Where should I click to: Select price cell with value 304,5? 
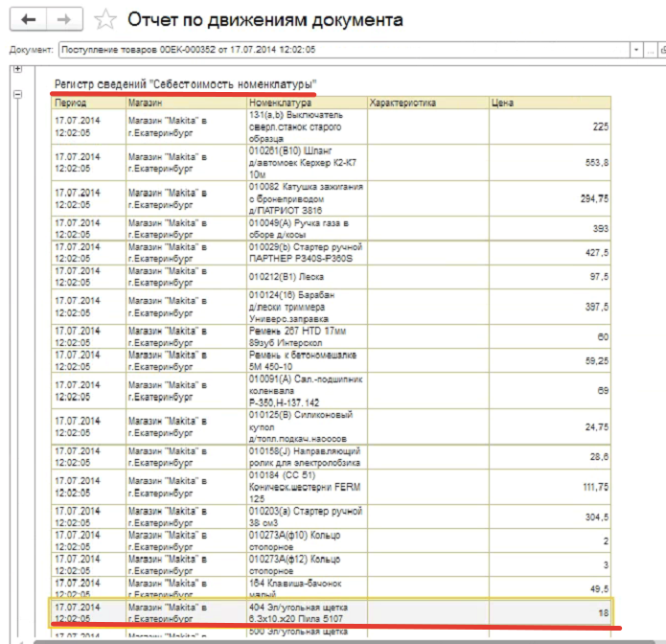click(x=550, y=516)
